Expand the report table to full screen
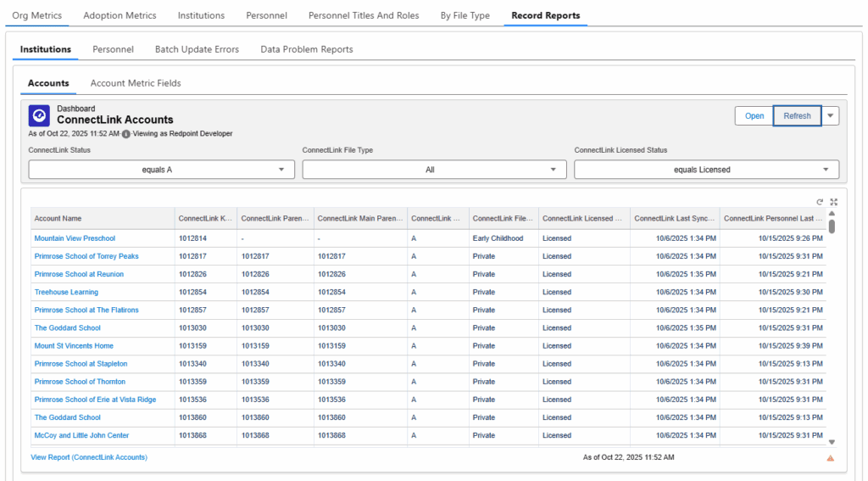 tap(834, 202)
